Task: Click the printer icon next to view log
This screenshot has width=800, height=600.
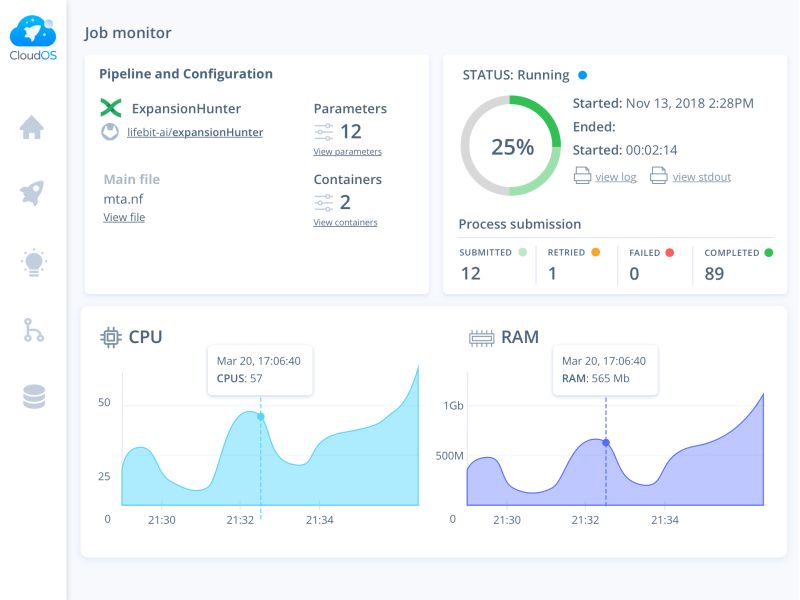Action: [582, 176]
